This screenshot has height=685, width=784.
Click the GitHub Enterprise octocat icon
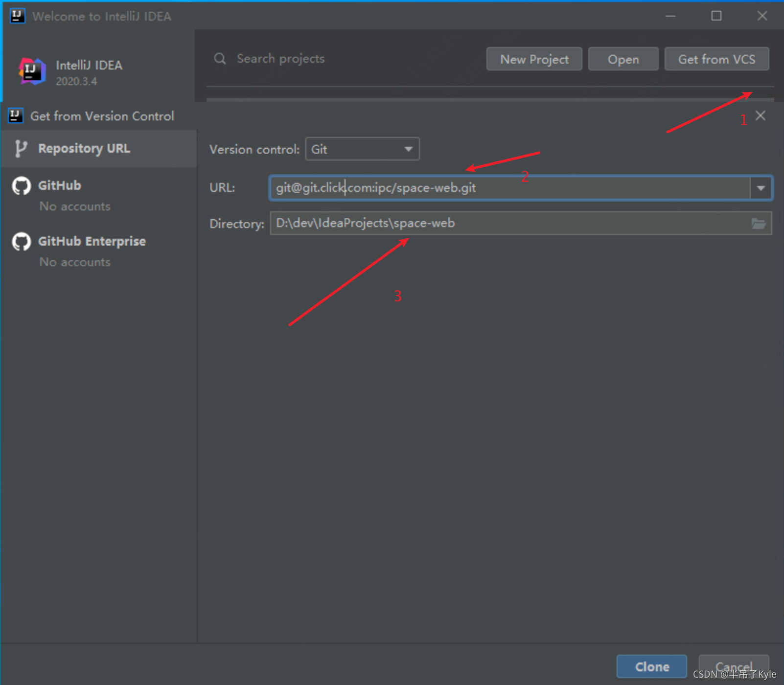click(21, 242)
